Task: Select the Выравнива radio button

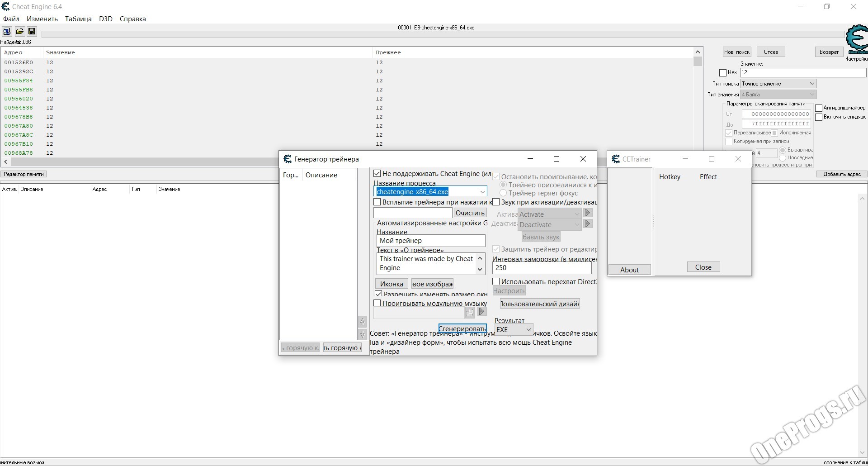Action: click(x=783, y=150)
